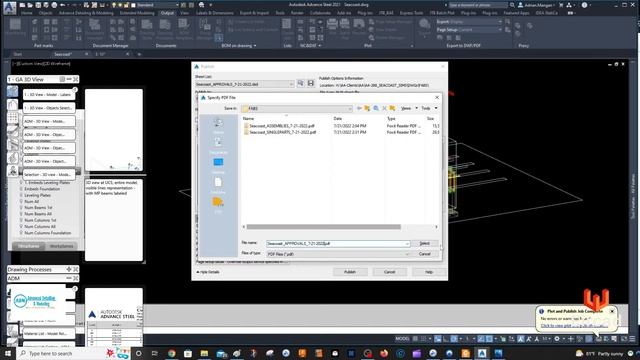Go back to previous folder icon
The width and height of the screenshot is (640, 360).
pyautogui.click(x=359, y=108)
